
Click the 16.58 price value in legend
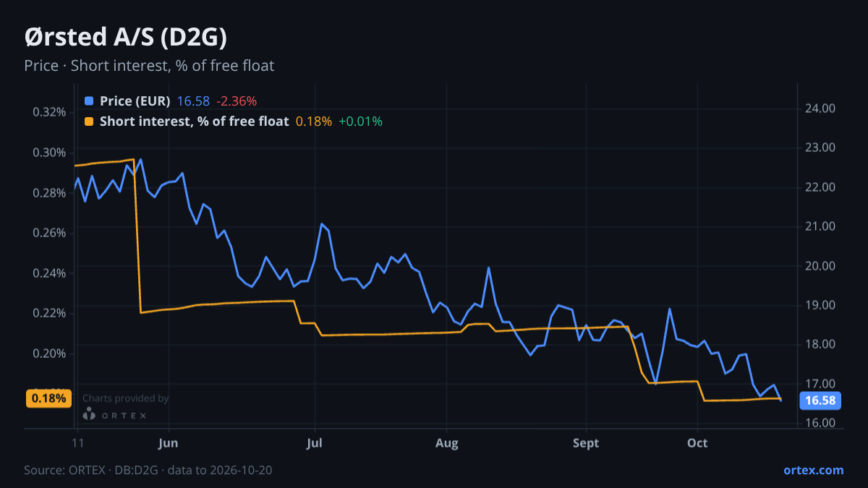[x=193, y=101]
